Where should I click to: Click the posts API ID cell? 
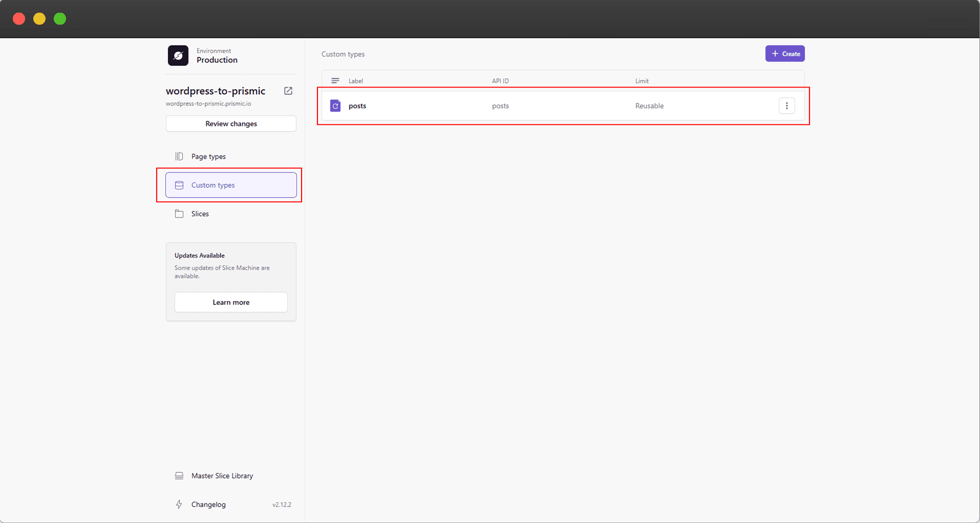(500, 105)
